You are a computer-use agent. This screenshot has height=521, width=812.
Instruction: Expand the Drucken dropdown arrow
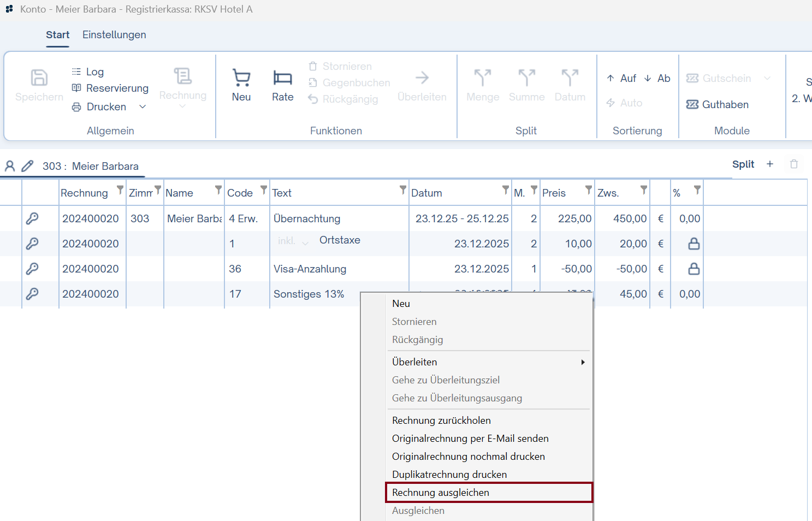143,107
